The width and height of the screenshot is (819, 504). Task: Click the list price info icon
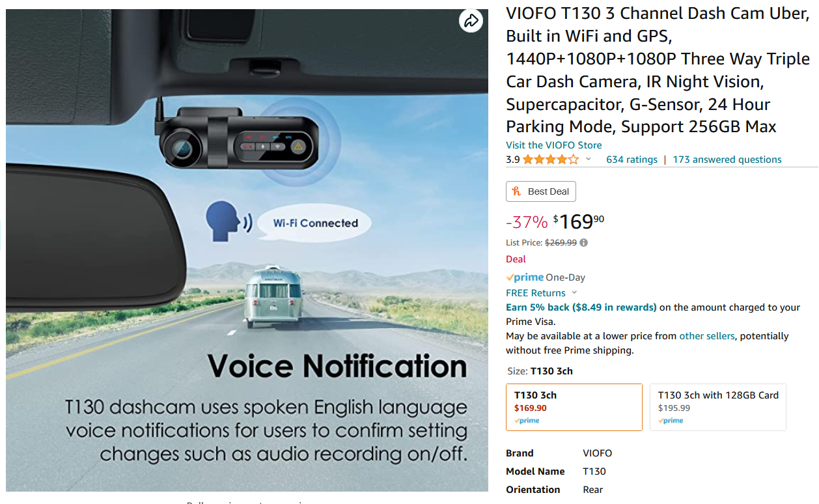pos(583,242)
